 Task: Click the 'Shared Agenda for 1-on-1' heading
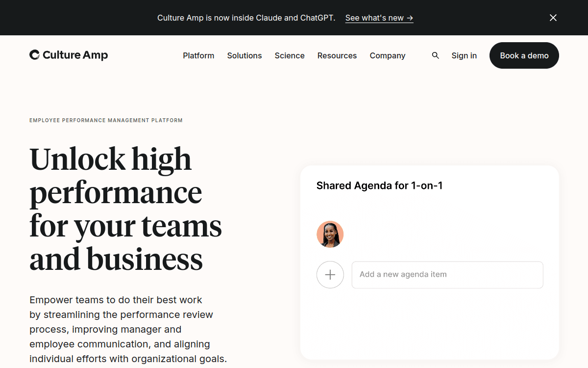click(380, 185)
